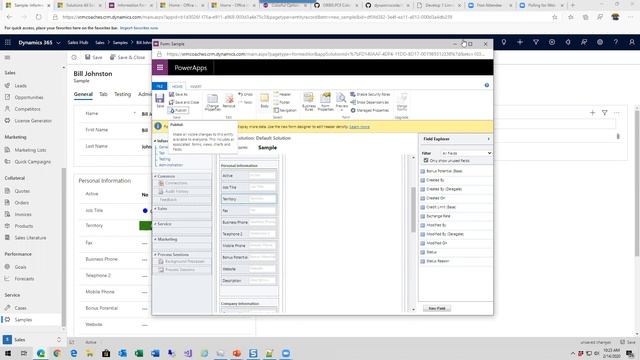This screenshot has width=640, height=360.
Task: Switch to the FILE ribbon tab
Action: [160, 86]
